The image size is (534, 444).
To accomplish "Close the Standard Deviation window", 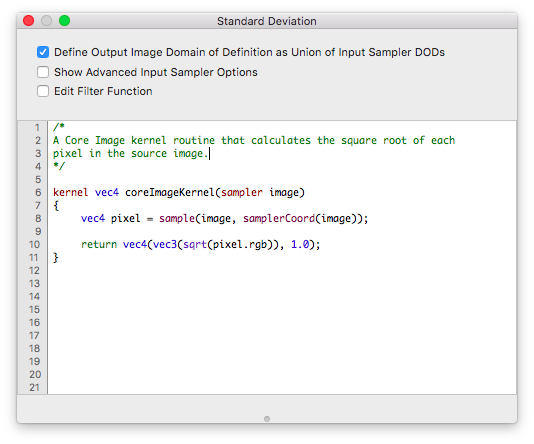I will click(29, 21).
